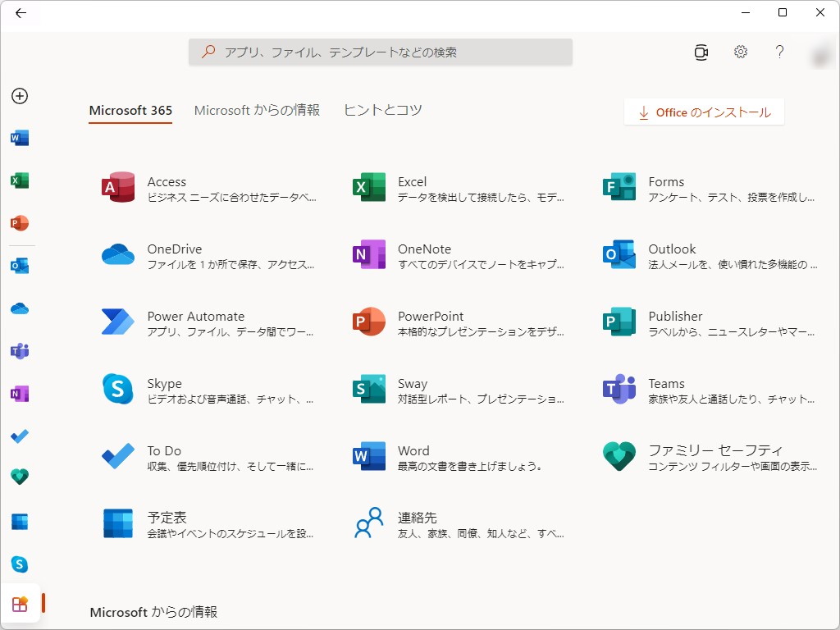Click the search field at the top

click(x=381, y=51)
